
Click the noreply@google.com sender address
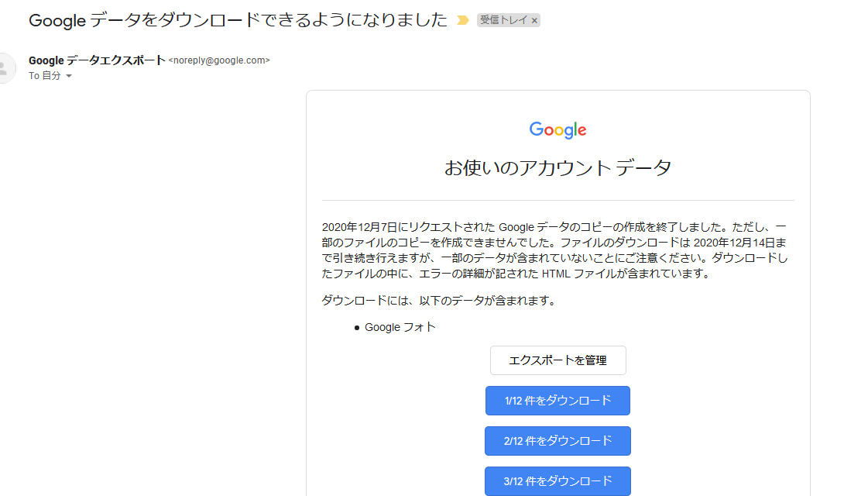click(219, 60)
